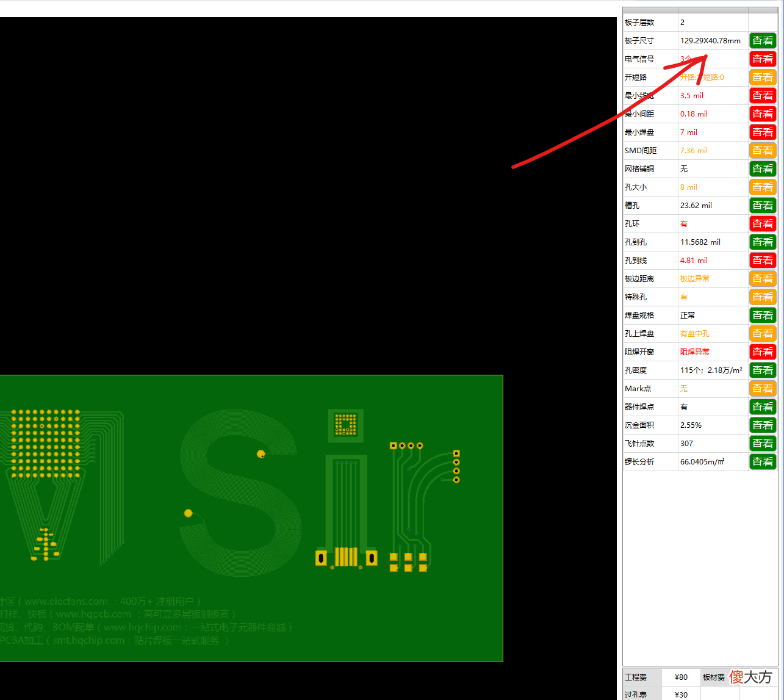The width and height of the screenshot is (784, 700).
Task: Click 查看 for 沉金面积 2.55%
Action: pyautogui.click(x=763, y=425)
